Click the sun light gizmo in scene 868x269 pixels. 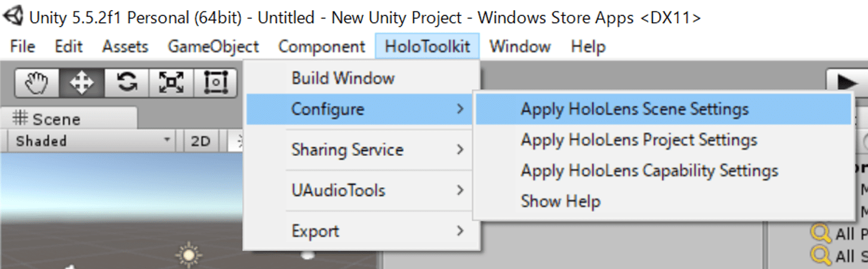tap(189, 255)
